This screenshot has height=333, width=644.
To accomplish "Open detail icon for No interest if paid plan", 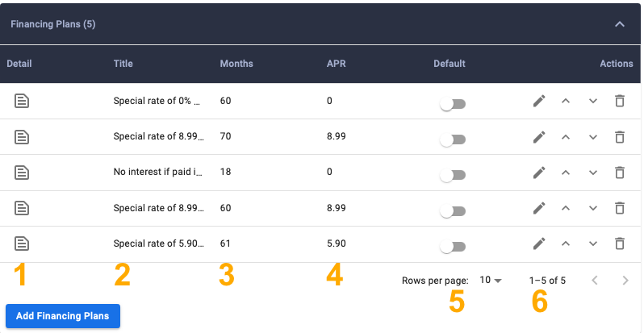I will (22, 173).
